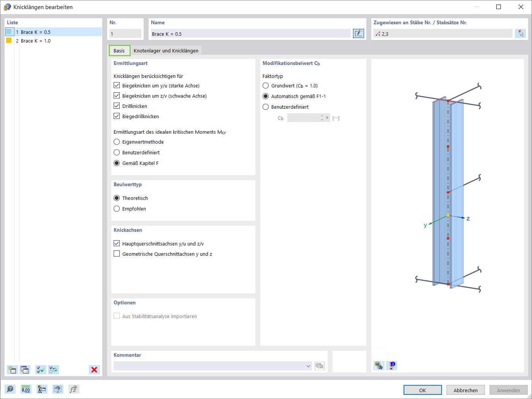Click the yellow color swatch of entry 2
The width and height of the screenshot is (532, 399).
coord(9,40)
